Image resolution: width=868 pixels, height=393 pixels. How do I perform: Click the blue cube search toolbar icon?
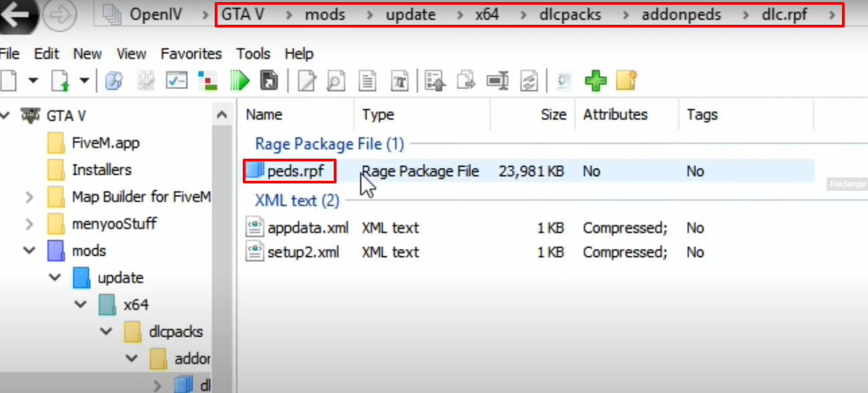pyautogui.click(x=114, y=81)
